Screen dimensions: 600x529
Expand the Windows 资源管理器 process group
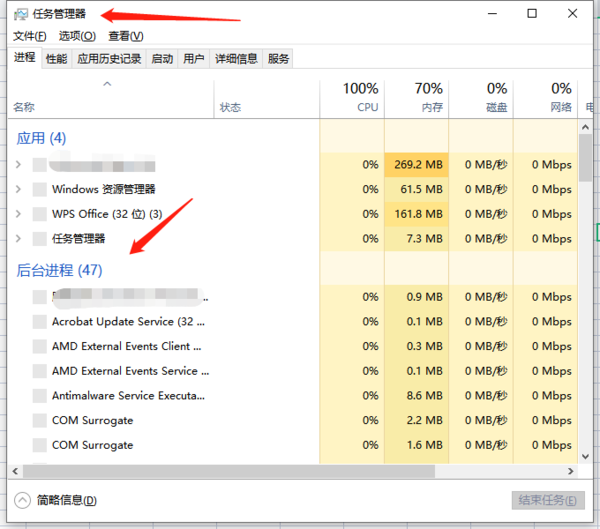click(18, 189)
